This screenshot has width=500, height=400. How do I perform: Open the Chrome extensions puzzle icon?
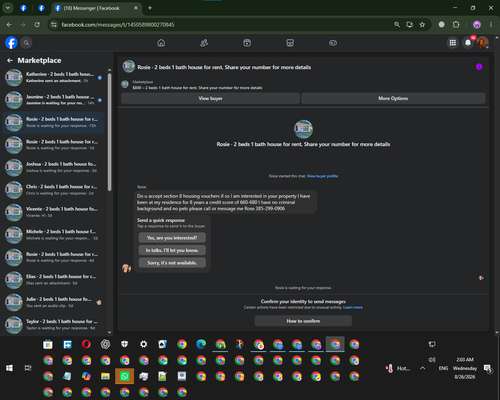pyautogui.click(x=456, y=25)
